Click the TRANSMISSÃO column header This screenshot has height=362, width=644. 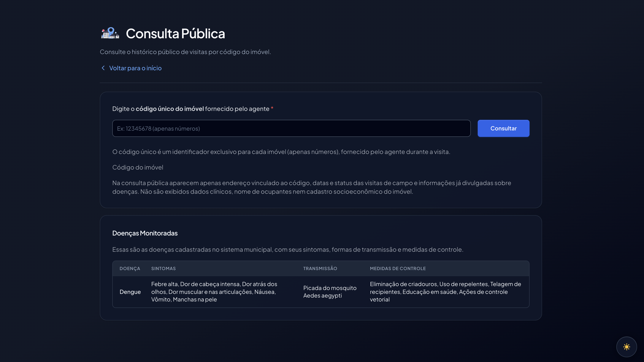[x=320, y=268]
